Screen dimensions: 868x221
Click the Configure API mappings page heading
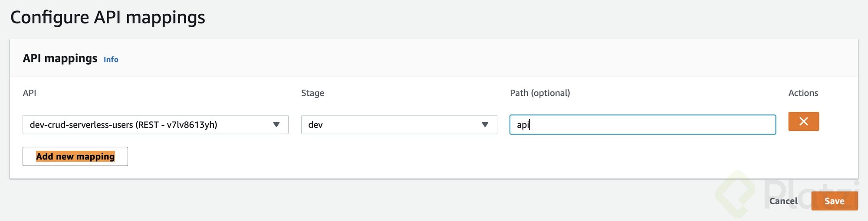pos(108,17)
